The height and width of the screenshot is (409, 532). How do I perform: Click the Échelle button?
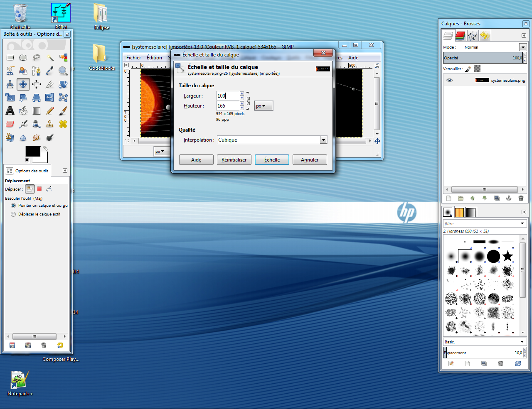point(272,160)
